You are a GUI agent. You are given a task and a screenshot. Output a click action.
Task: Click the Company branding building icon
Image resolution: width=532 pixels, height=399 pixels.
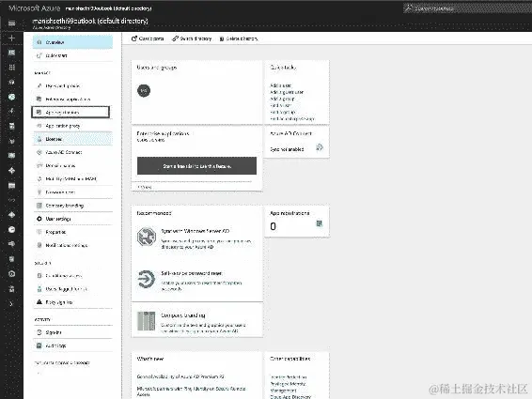click(147, 321)
